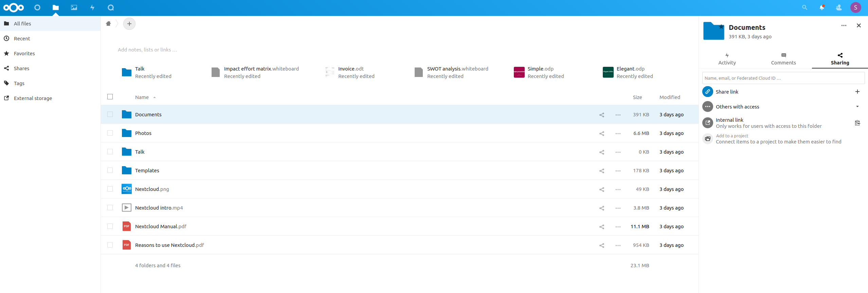This screenshot has height=293, width=868.
Task: Click the Share link chain icon
Action: tap(708, 92)
